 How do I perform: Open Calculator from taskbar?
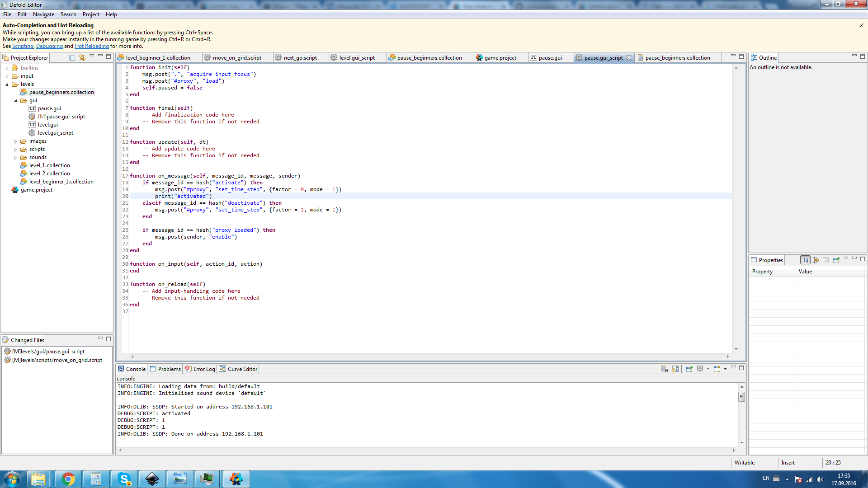[96, 479]
